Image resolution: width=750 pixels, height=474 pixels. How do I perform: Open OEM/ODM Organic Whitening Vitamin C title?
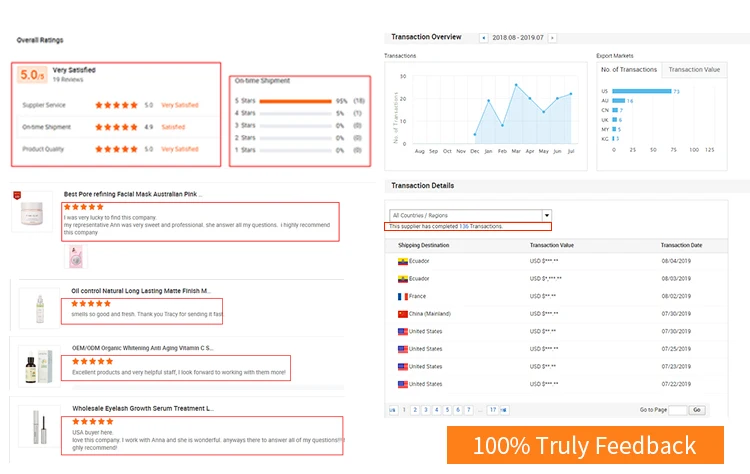pos(143,348)
